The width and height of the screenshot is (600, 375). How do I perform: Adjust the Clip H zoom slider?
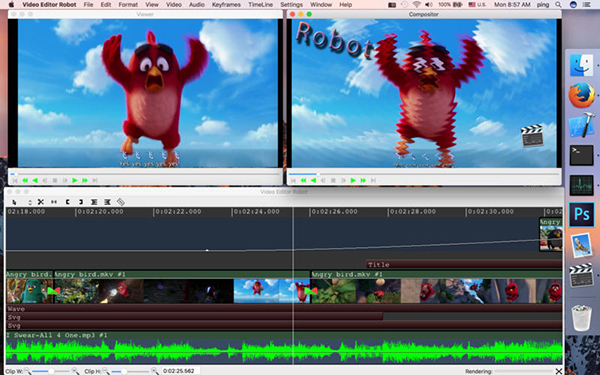tap(130, 371)
